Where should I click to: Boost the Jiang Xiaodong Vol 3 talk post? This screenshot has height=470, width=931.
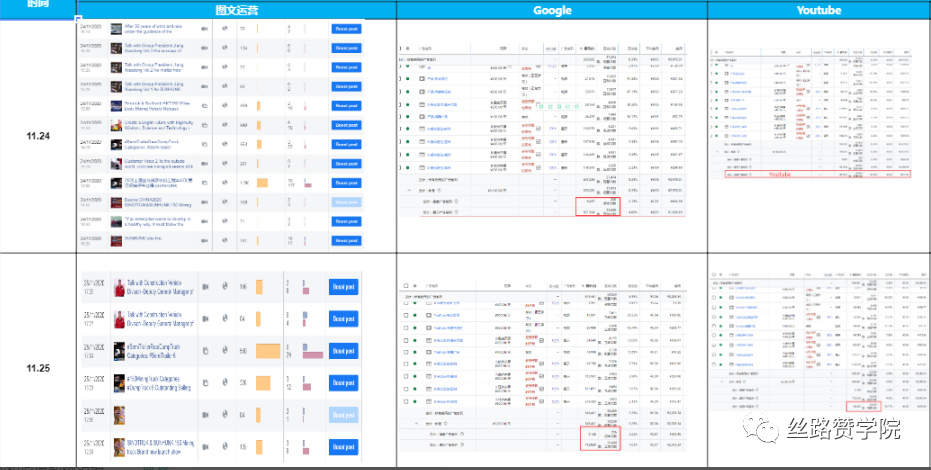click(x=346, y=48)
